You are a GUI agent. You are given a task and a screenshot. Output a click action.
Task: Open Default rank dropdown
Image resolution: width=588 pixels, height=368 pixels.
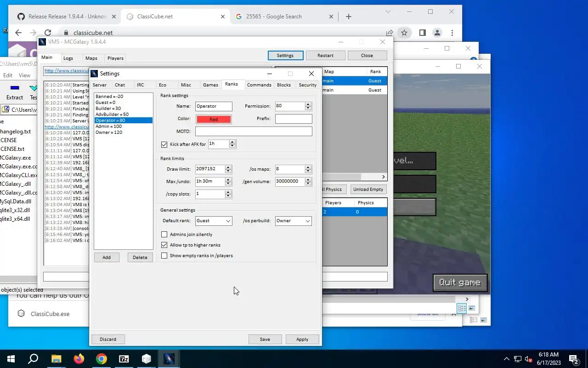214,221
